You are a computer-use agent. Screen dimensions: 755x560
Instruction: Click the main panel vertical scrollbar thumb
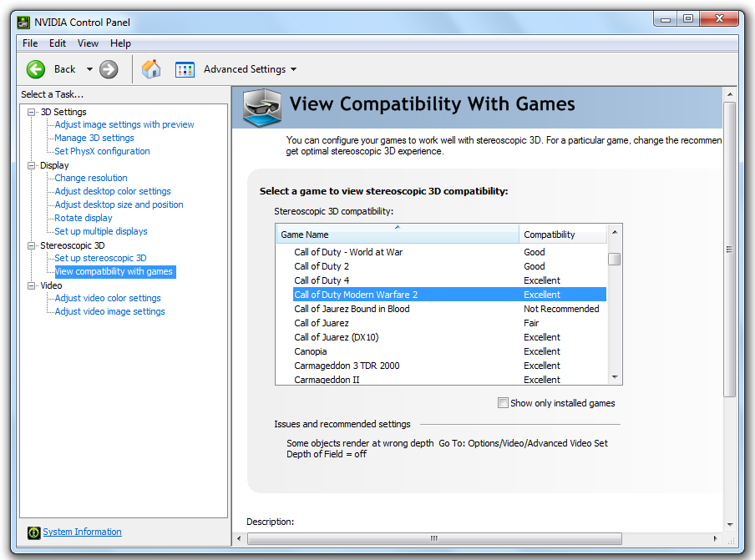point(729,250)
